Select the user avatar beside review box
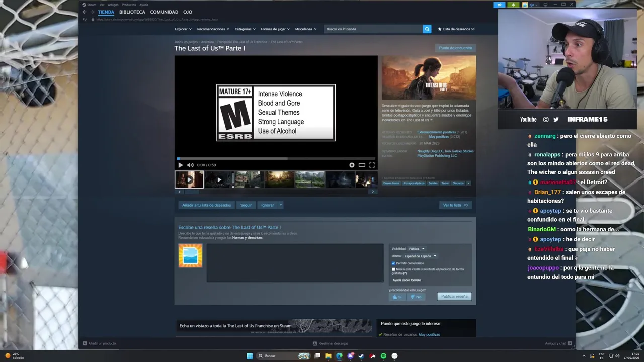 [x=190, y=255]
